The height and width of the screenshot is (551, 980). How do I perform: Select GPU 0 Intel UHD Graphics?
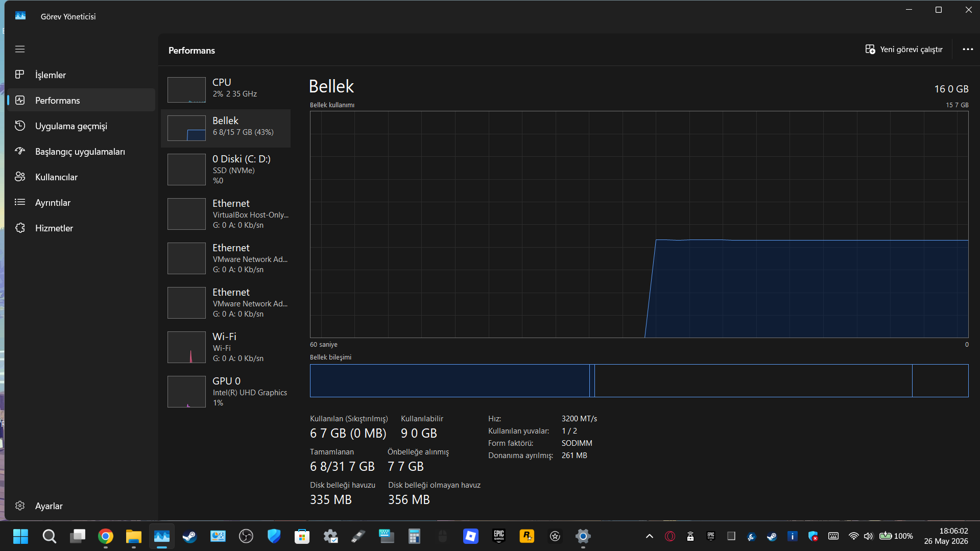point(226,391)
